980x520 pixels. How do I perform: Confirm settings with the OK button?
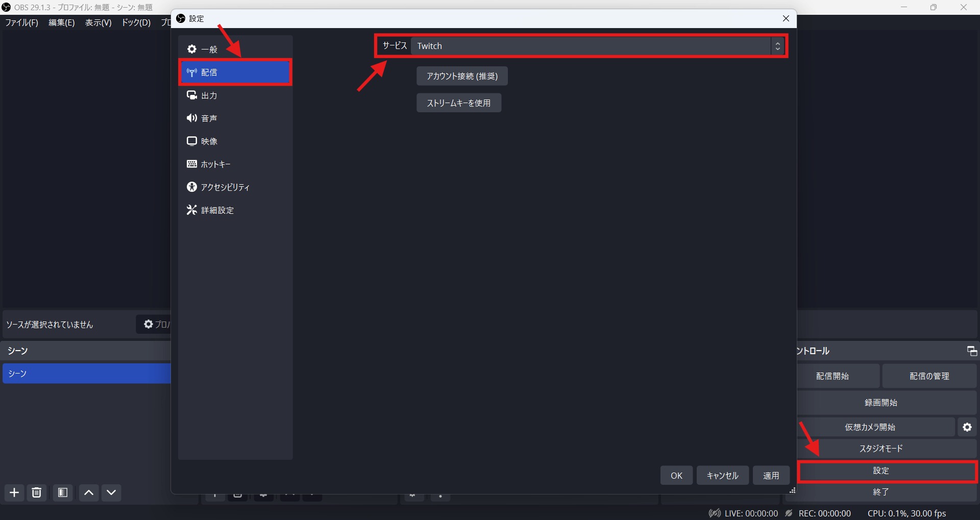pos(676,476)
